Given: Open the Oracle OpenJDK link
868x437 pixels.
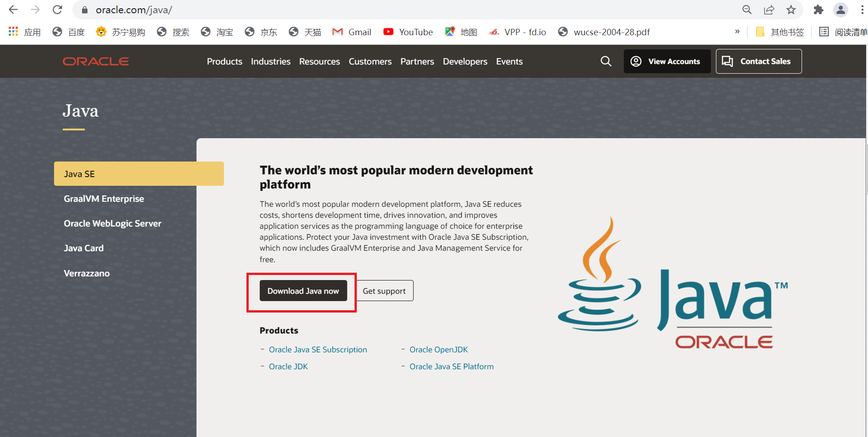Looking at the screenshot, I should tap(439, 350).
